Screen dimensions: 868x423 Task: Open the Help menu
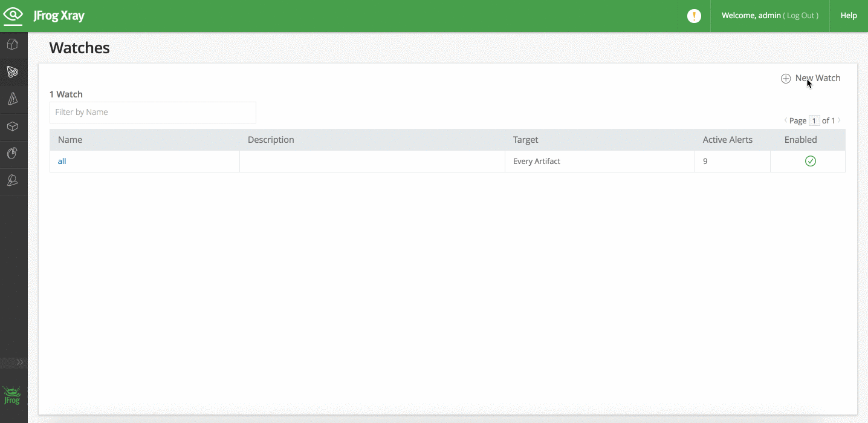(849, 15)
